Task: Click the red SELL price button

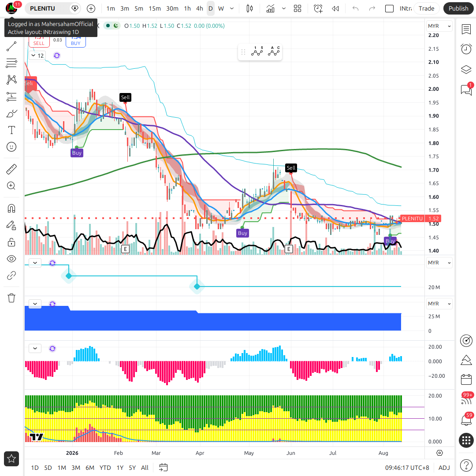Action: pos(39,41)
